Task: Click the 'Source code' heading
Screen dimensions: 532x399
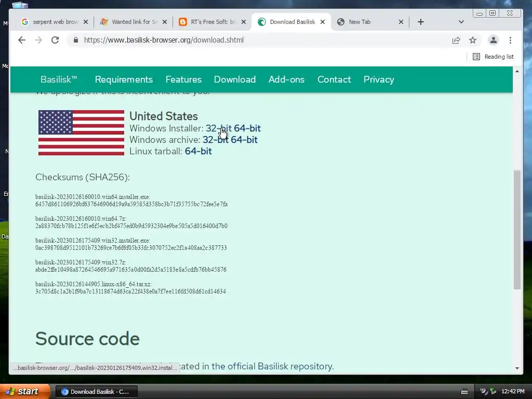Action: [87, 339]
